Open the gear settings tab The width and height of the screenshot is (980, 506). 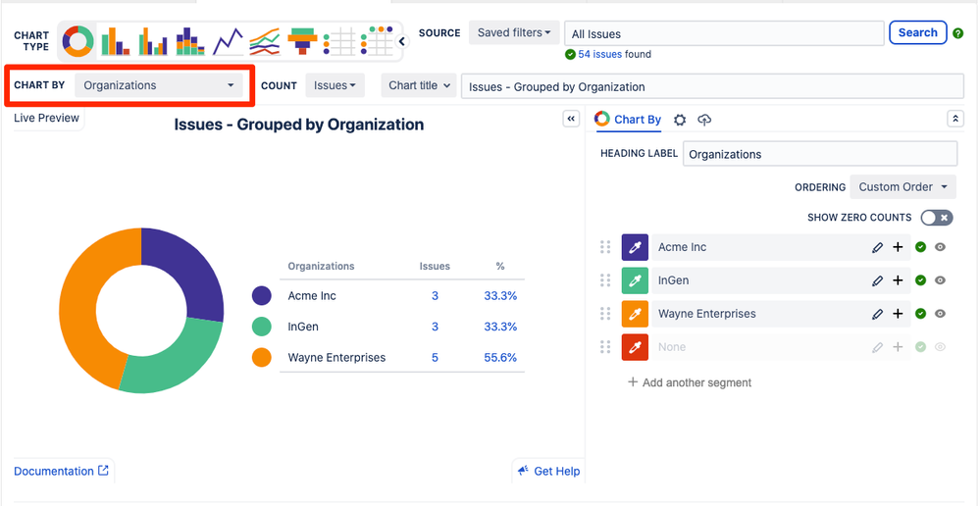pos(680,120)
